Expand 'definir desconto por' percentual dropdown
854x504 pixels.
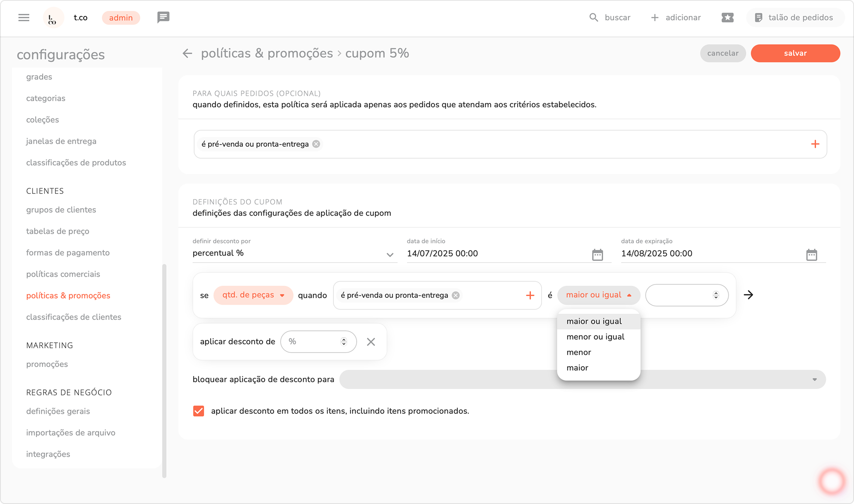(x=390, y=254)
